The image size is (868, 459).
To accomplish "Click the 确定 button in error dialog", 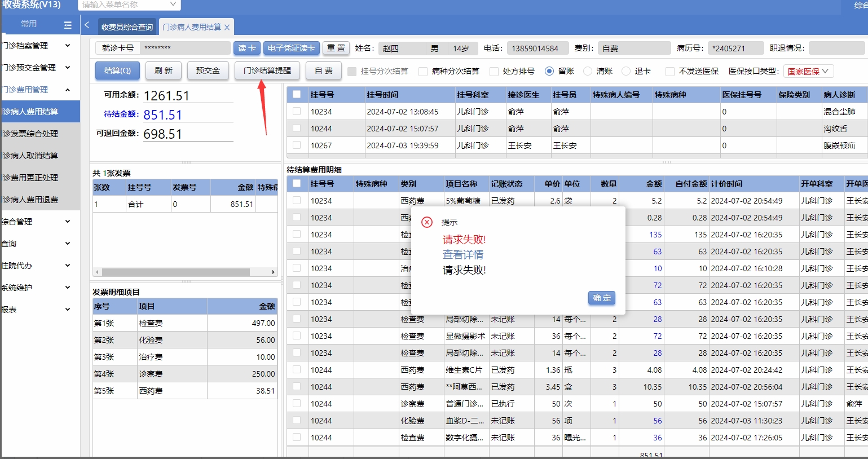I will coord(601,298).
